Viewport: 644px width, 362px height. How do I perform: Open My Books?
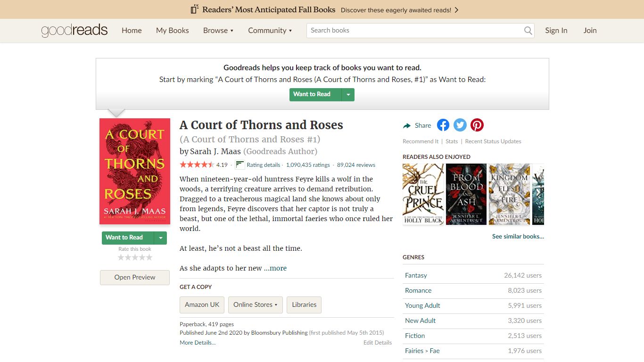coord(173,31)
